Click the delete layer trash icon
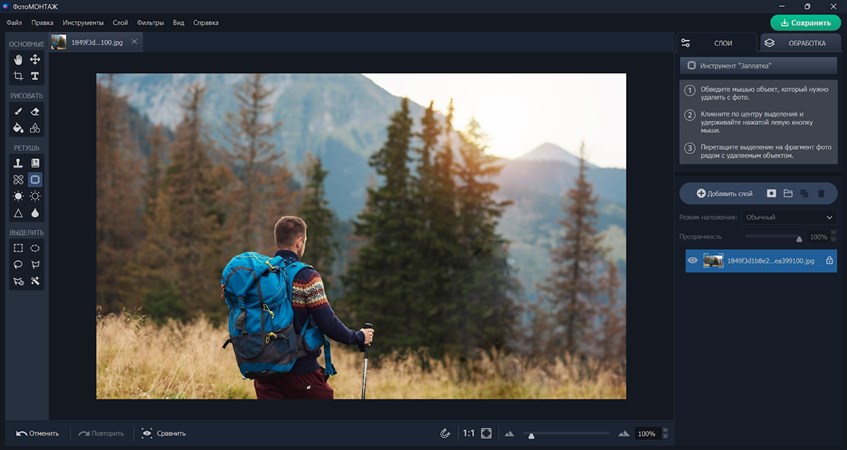 click(x=821, y=193)
